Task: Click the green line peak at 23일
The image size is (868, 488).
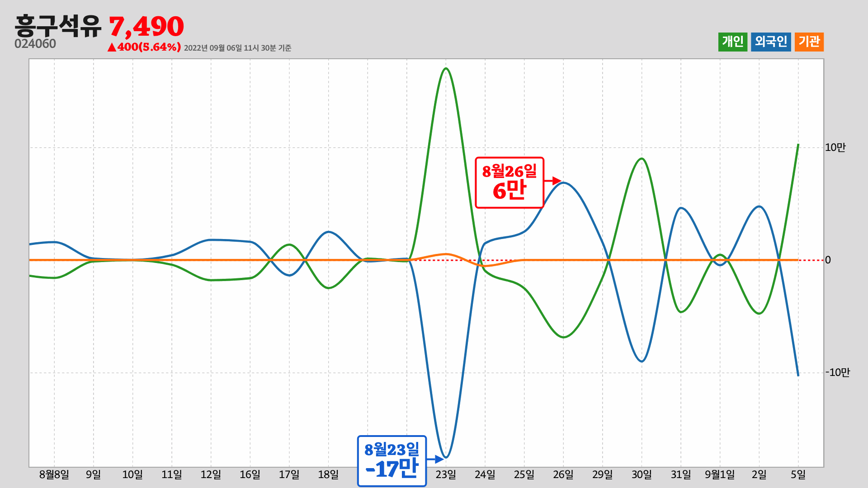Action: [x=446, y=69]
